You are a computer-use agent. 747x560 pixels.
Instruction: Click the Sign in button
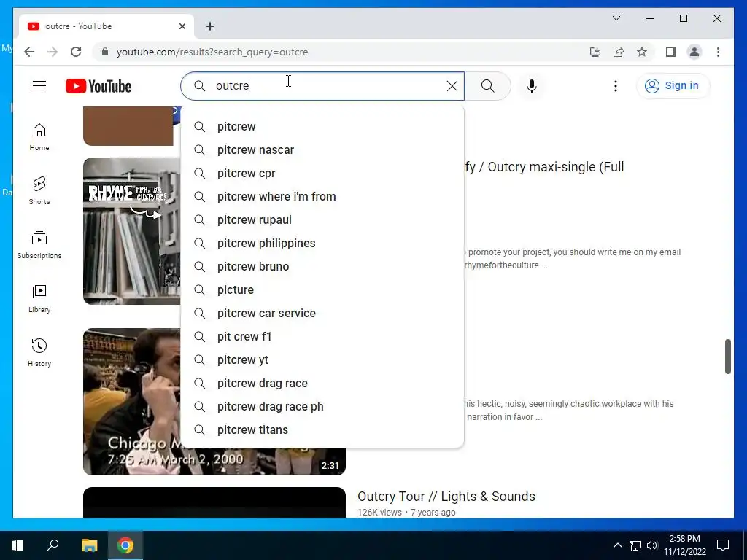pyautogui.click(x=673, y=86)
